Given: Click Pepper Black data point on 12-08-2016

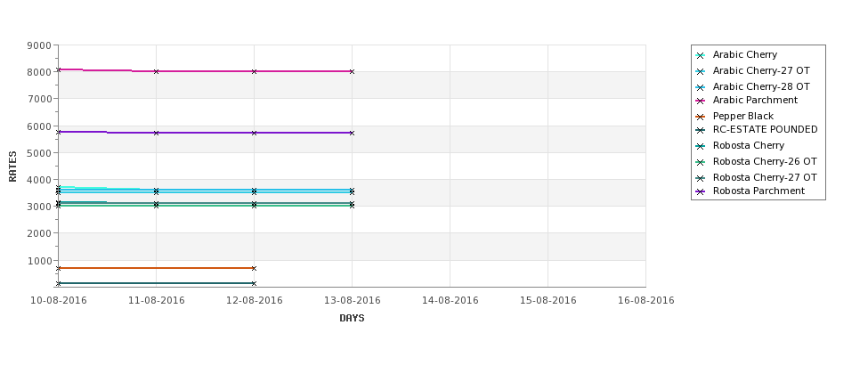Looking at the screenshot, I should click(254, 268).
